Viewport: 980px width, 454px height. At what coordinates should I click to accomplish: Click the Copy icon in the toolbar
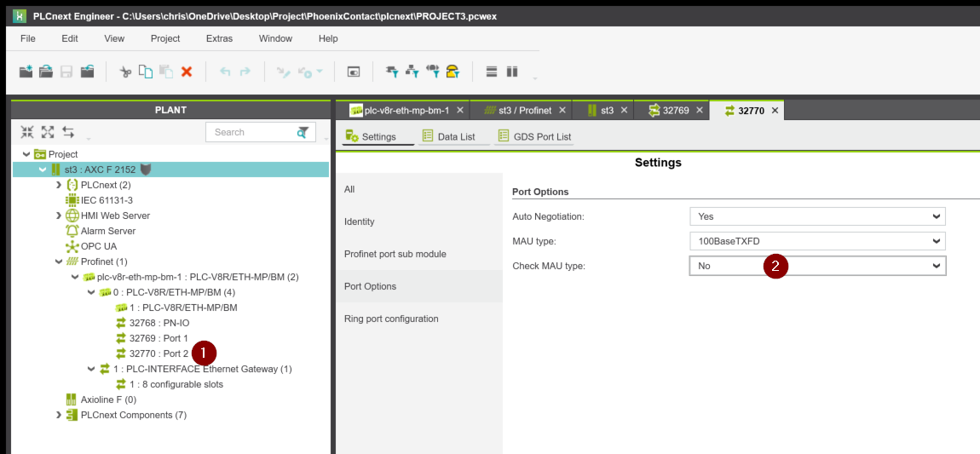click(146, 72)
